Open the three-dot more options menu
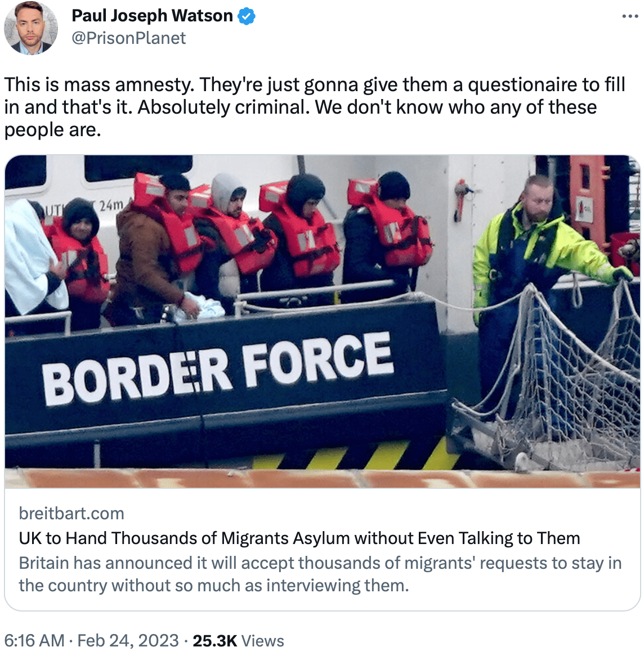644x656 pixels. (630, 17)
